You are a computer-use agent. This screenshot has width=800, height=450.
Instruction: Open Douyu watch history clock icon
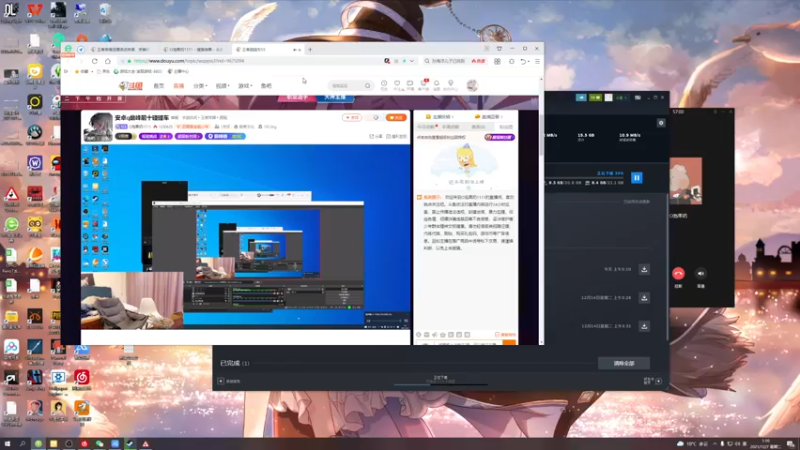pos(384,85)
